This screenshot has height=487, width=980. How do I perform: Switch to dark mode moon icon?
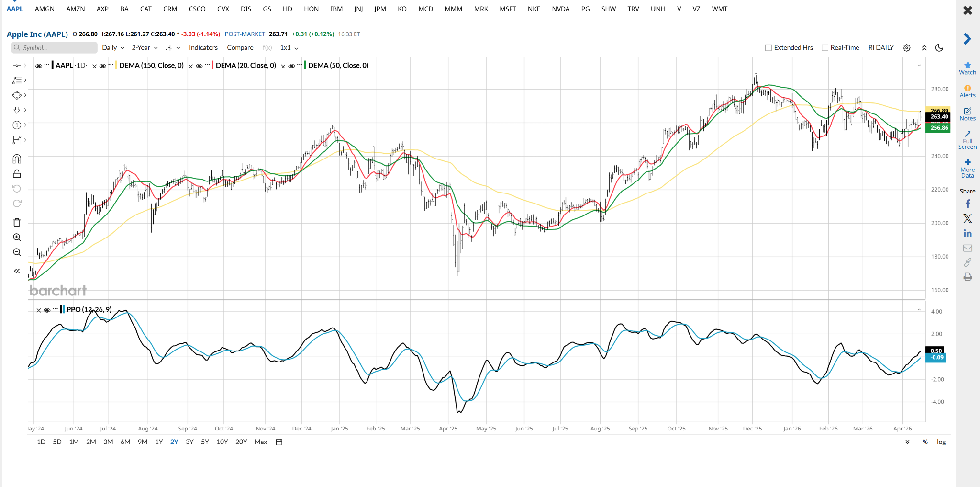[x=939, y=48]
